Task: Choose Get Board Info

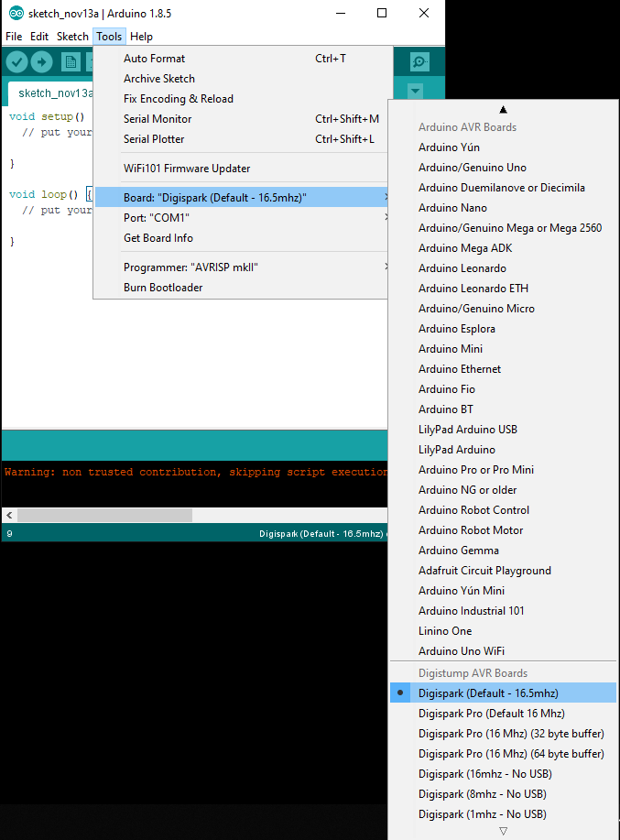Action: click(241, 238)
